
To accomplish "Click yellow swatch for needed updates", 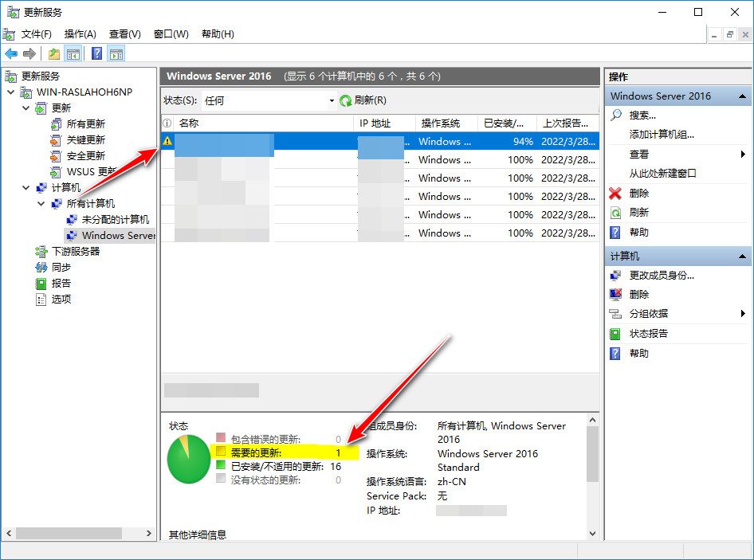I will click(221, 451).
